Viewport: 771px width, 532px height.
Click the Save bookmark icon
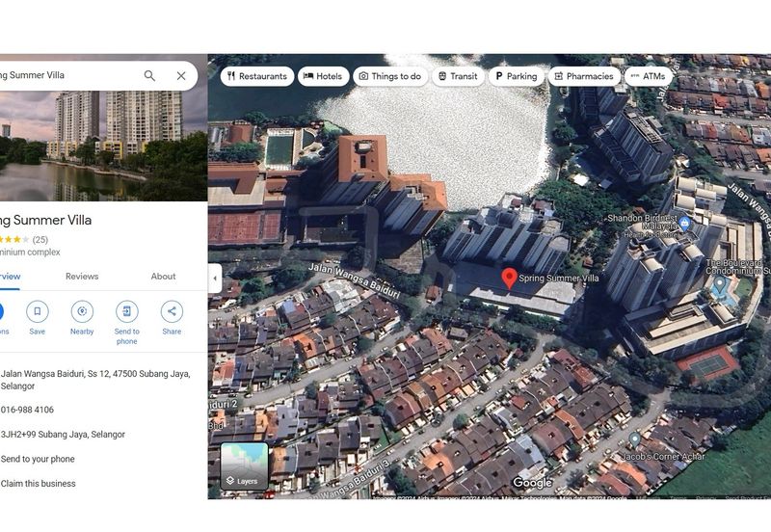[x=37, y=311]
